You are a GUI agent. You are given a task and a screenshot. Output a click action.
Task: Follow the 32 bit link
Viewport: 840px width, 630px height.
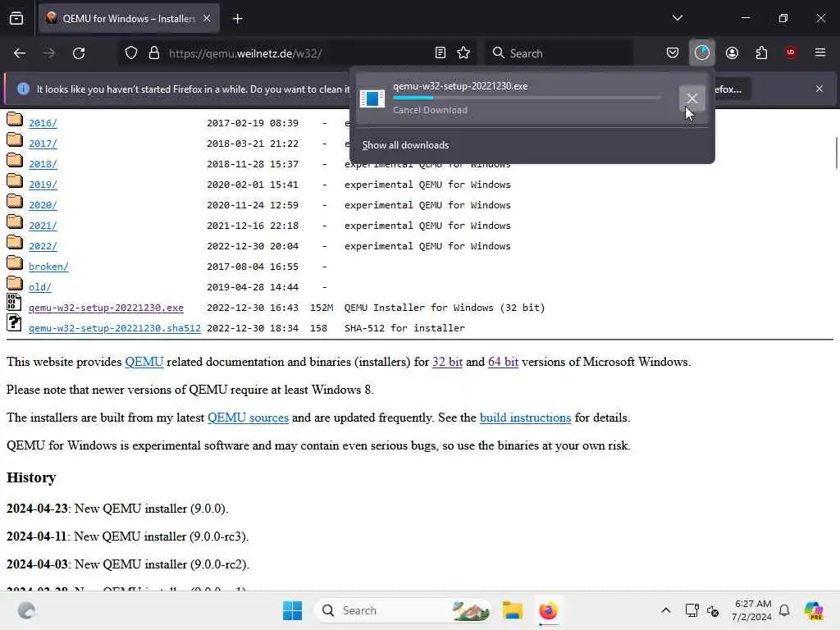(x=447, y=362)
